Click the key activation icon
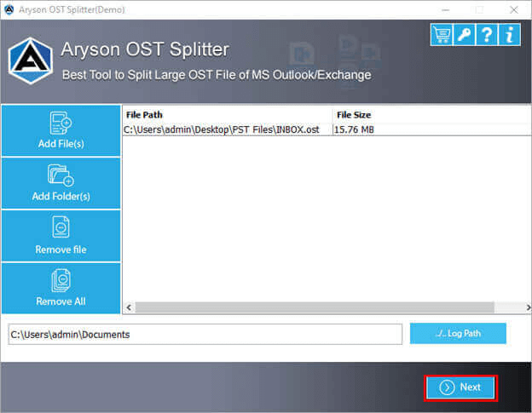Image resolution: width=532 pixels, height=413 pixels. coord(464,35)
